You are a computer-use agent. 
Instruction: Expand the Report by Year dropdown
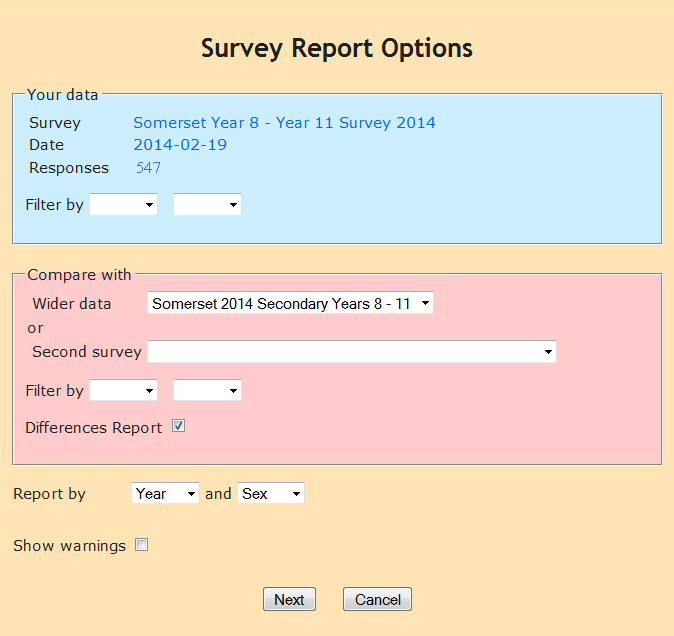(165, 493)
